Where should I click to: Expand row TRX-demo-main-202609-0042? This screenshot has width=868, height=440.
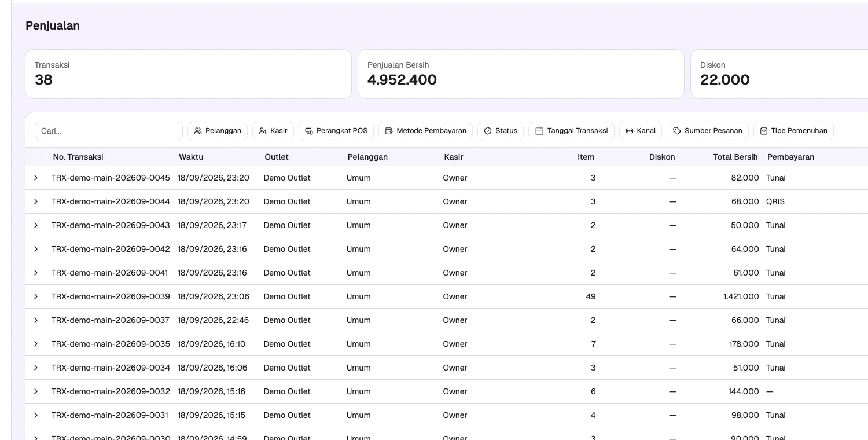(x=36, y=249)
